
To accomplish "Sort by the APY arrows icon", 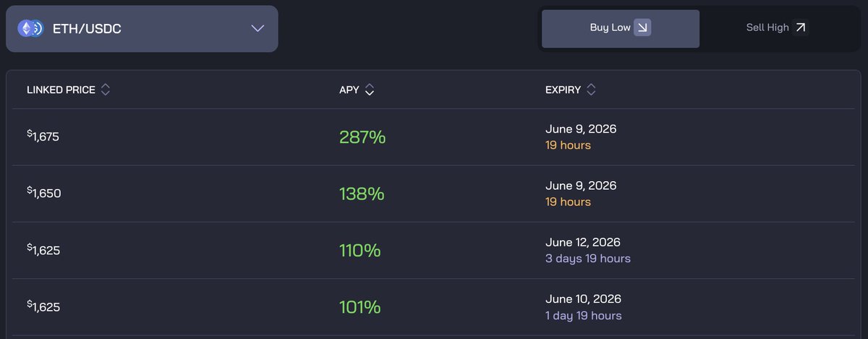I will click(x=370, y=90).
